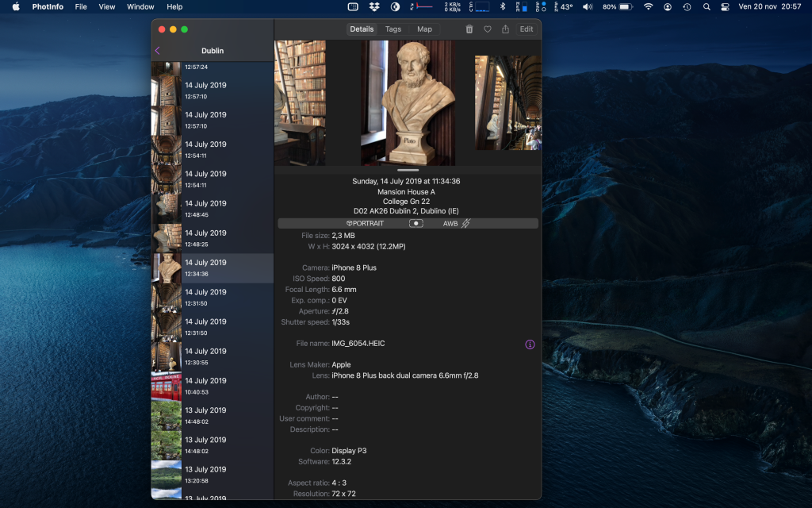Open the volume menu in the menu bar
Viewport: 812px width, 508px height.
point(587,6)
